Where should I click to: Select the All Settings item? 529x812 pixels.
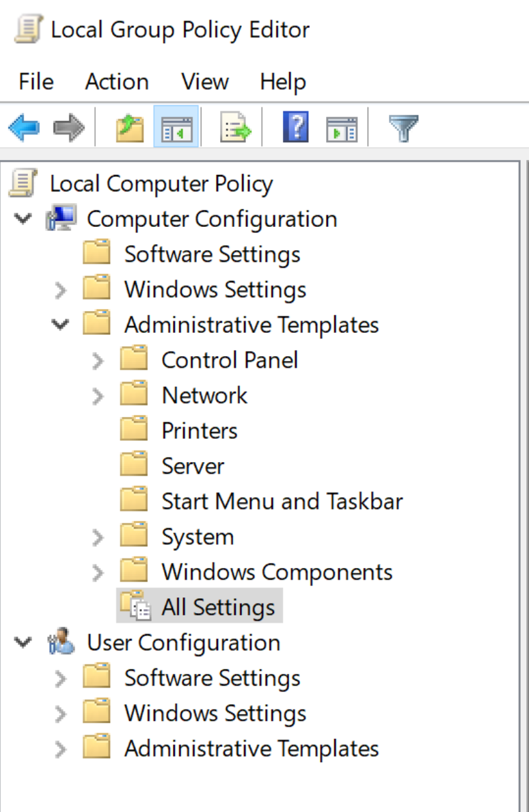tap(217, 608)
